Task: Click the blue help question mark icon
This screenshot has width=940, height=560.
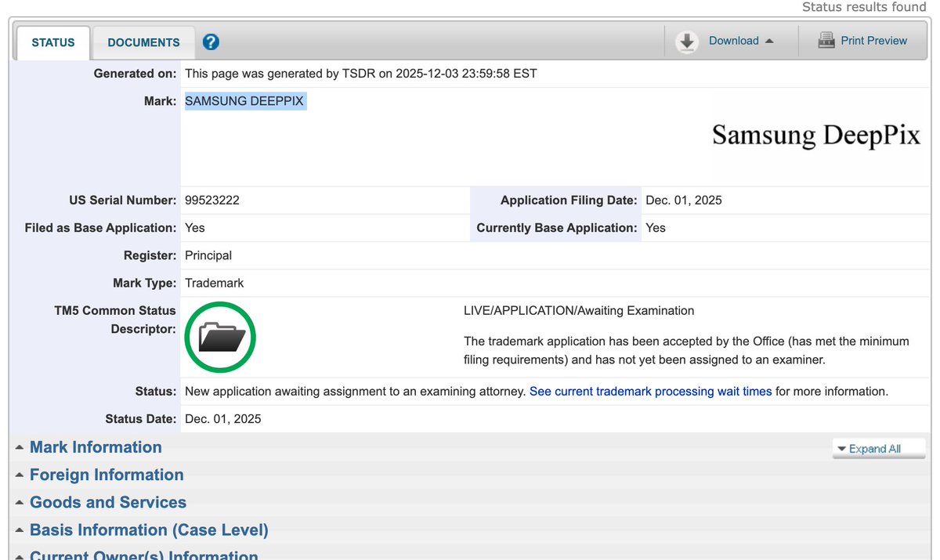Action: pos(211,42)
